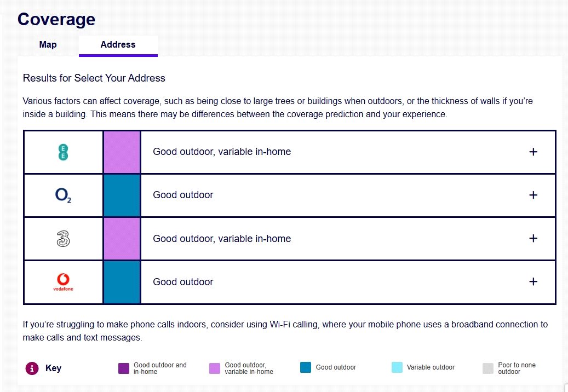Screen dimensions: 568x392
Task: Switch to the Map tab
Action: [x=48, y=45]
